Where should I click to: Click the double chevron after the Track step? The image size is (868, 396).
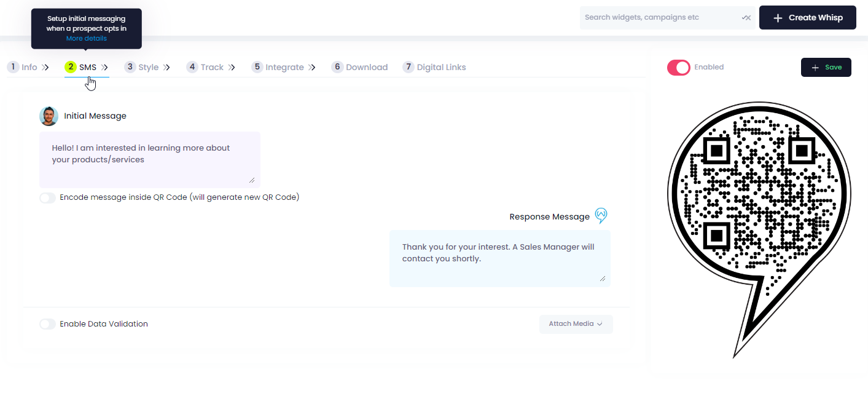point(232,68)
